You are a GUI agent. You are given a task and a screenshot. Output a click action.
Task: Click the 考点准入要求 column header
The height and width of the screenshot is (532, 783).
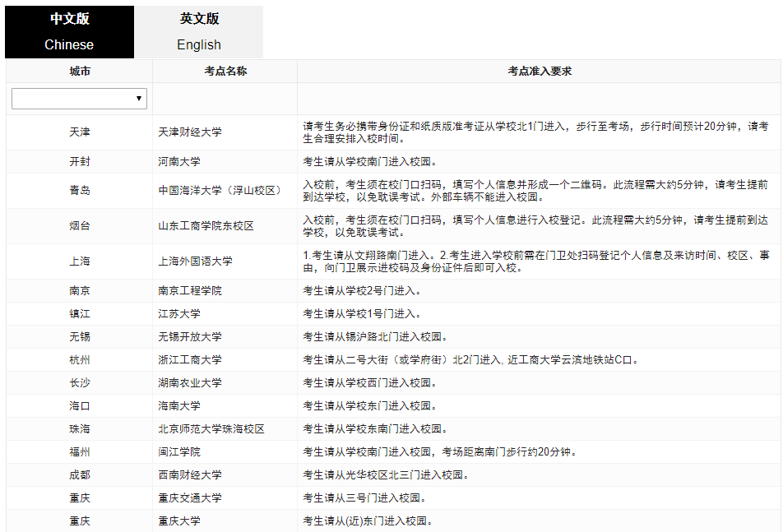click(540, 72)
